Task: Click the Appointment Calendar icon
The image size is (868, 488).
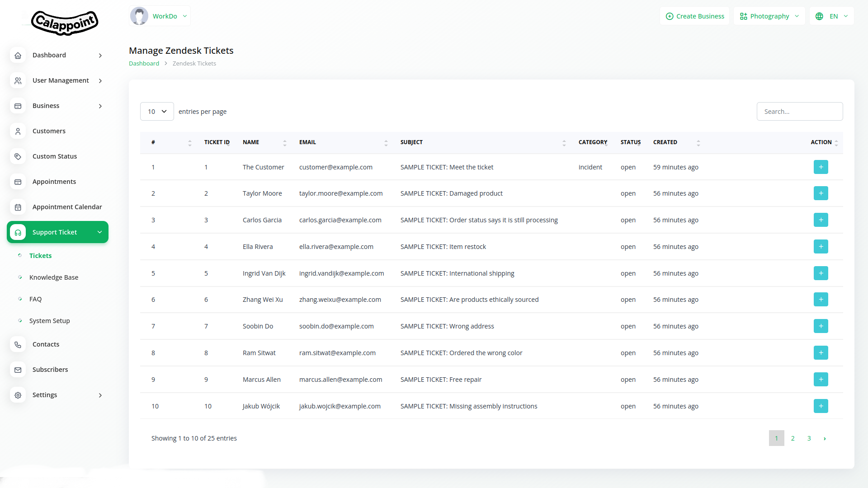Action: [x=18, y=207]
